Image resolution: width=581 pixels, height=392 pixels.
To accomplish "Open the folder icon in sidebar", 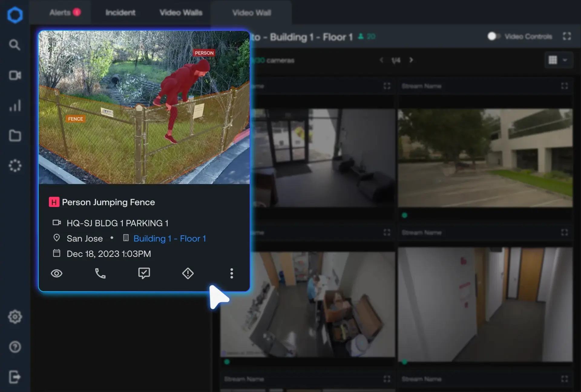I will tap(15, 136).
